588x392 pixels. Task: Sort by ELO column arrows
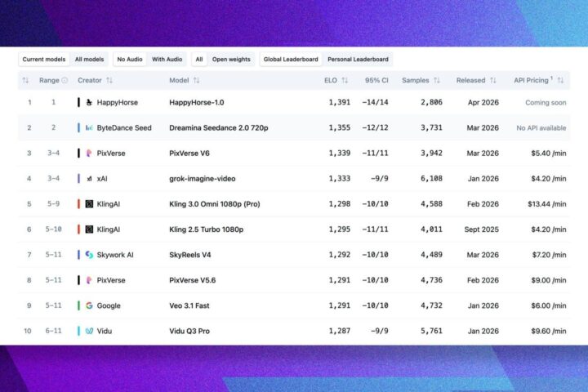coord(345,80)
